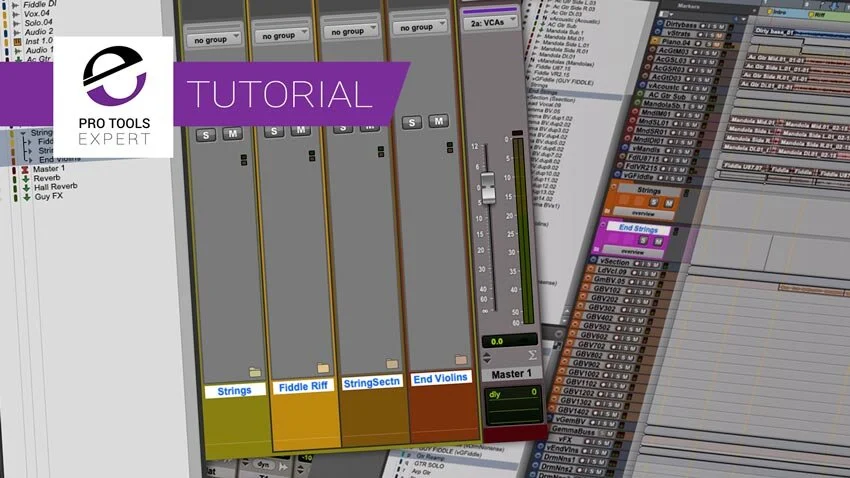Click the aux input icon beside Reverb
850x478 pixels.
coord(25,178)
